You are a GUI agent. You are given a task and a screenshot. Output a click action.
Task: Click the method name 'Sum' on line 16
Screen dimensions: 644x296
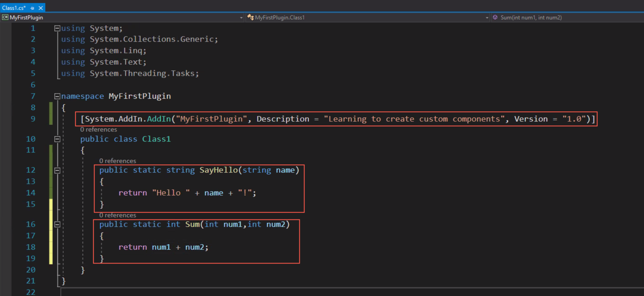pyautogui.click(x=192, y=224)
